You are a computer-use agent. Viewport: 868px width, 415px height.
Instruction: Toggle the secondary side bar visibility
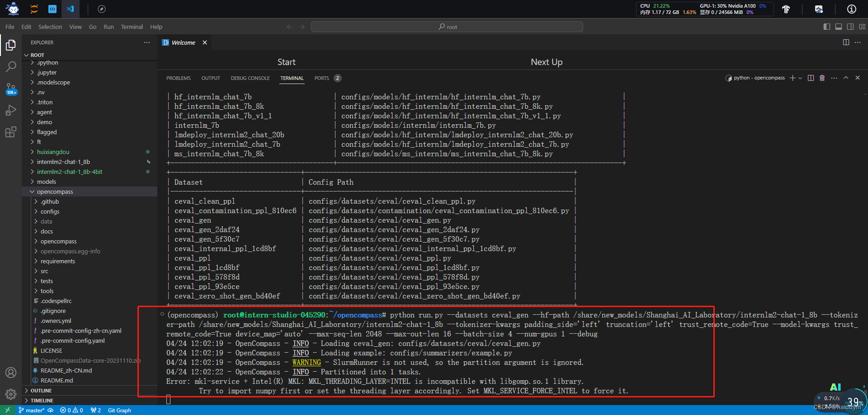[850, 27]
